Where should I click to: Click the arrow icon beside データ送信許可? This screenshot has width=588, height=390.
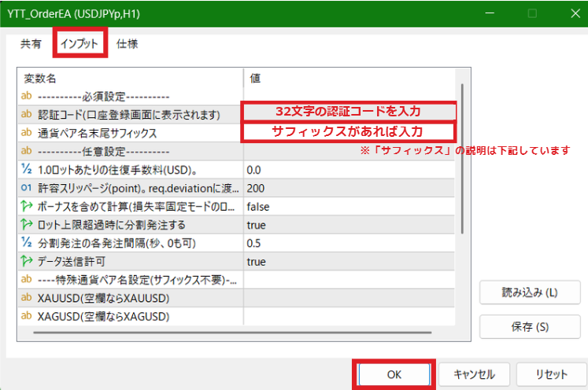pyautogui.click(x=26, y=261)
